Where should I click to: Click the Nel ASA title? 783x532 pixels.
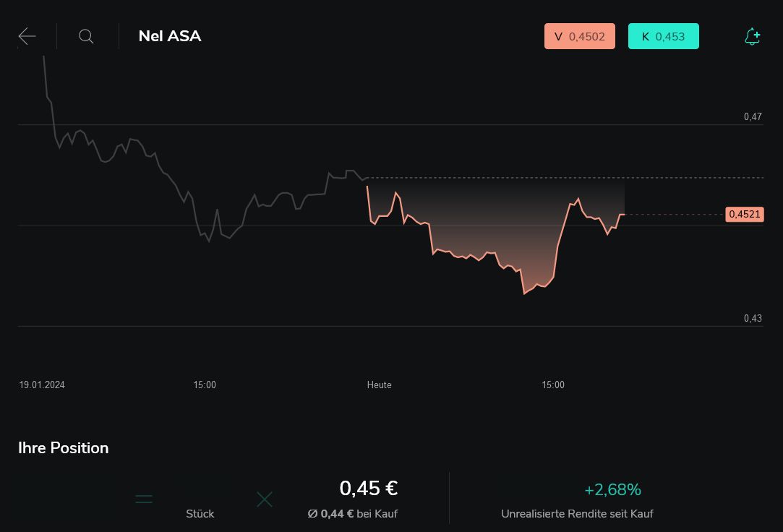click(x=170, y=36)
